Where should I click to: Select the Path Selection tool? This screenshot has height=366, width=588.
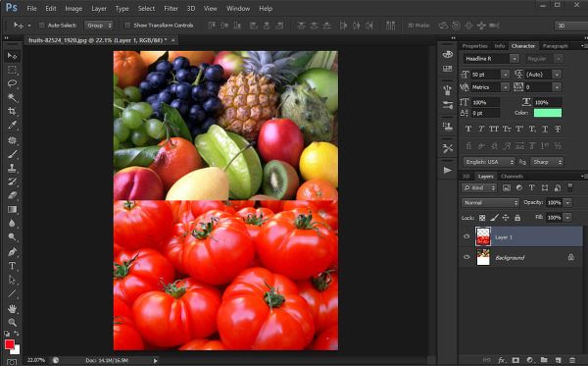[x=12, y=280]
